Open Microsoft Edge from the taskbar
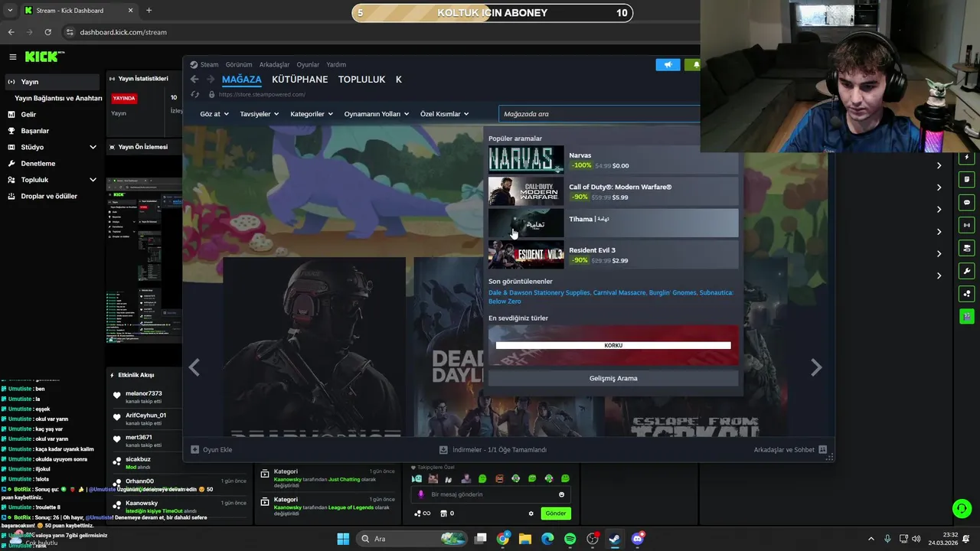This screenshot has height=551, width=980. [547, 539]
